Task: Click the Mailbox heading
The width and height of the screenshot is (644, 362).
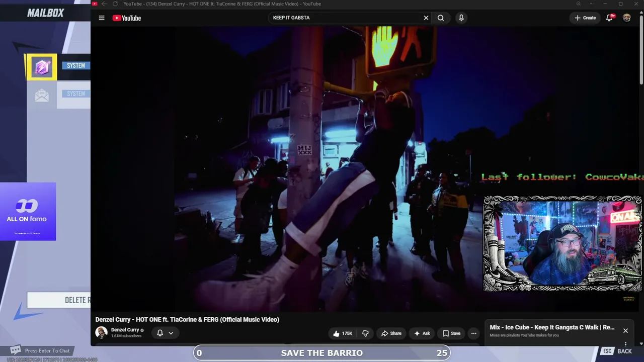Action: (46, 13)
